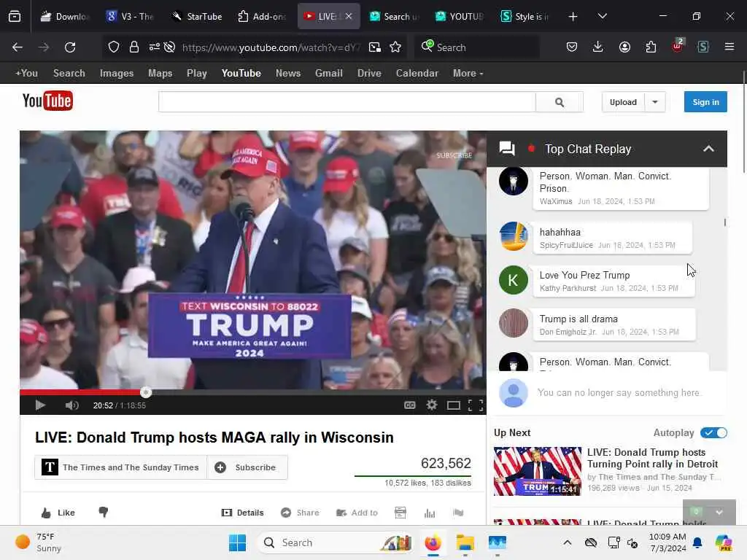
Task: Show hidden system tray icons
Action: [568, 542]
